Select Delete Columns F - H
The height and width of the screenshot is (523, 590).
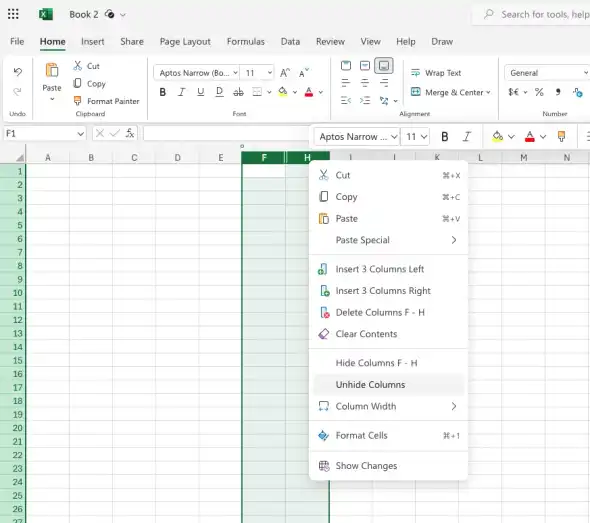(388, 312)
